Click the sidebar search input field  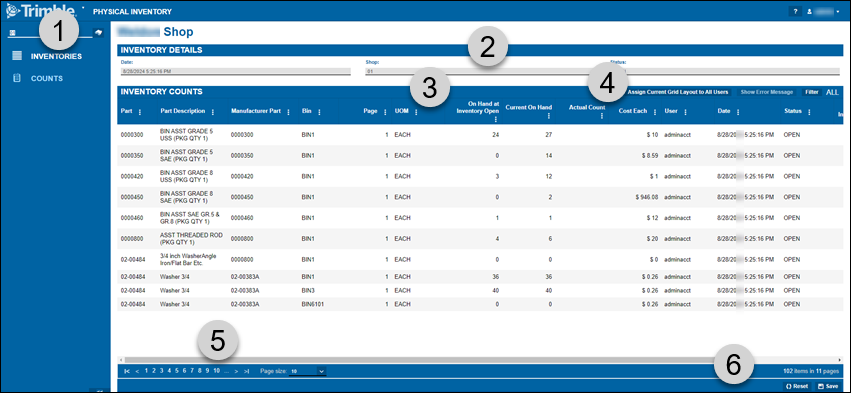point(50,33)
